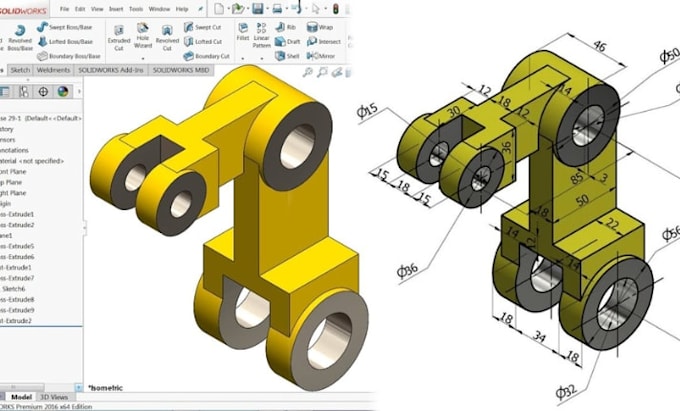Select the 3D Views tab
680x411 pixels.
coord(54,397)
